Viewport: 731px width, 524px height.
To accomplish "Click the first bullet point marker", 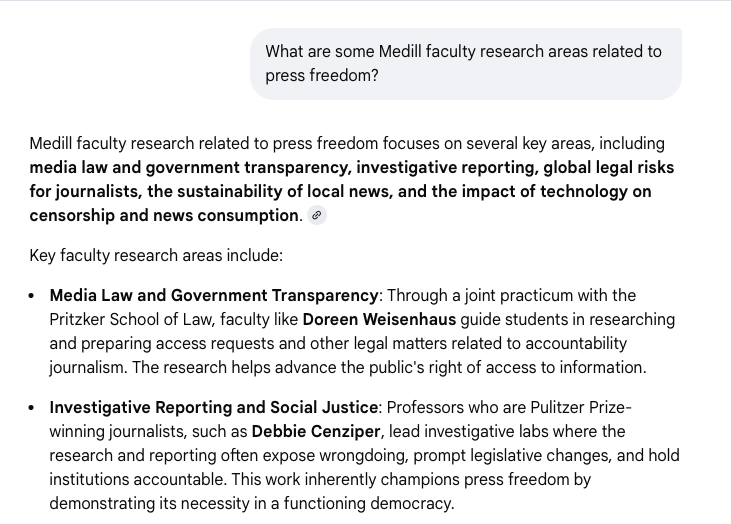I will (x=32, y=297).
